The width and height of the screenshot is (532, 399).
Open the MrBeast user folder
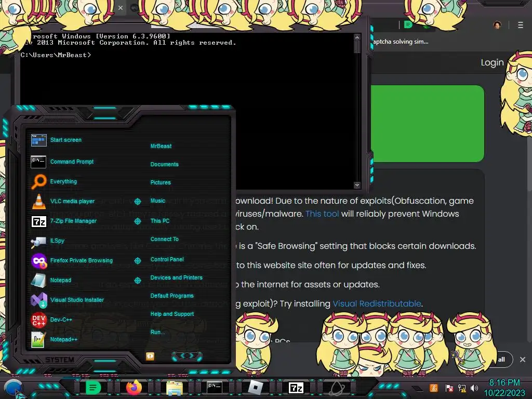(161, 146)
